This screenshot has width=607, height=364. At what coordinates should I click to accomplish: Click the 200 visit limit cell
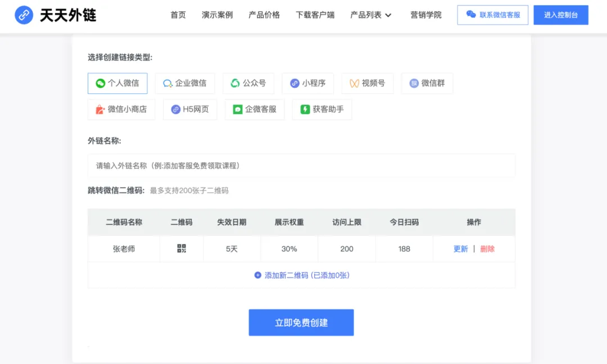point(347,249)
